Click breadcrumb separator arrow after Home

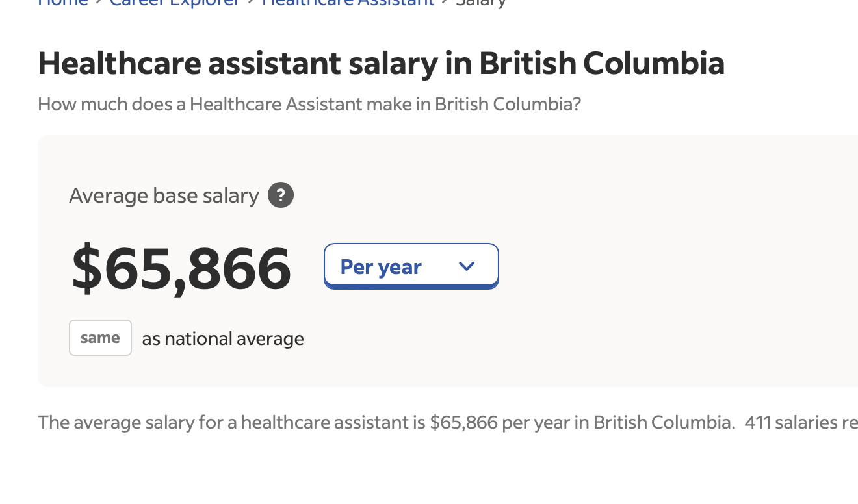click(99, 3)
